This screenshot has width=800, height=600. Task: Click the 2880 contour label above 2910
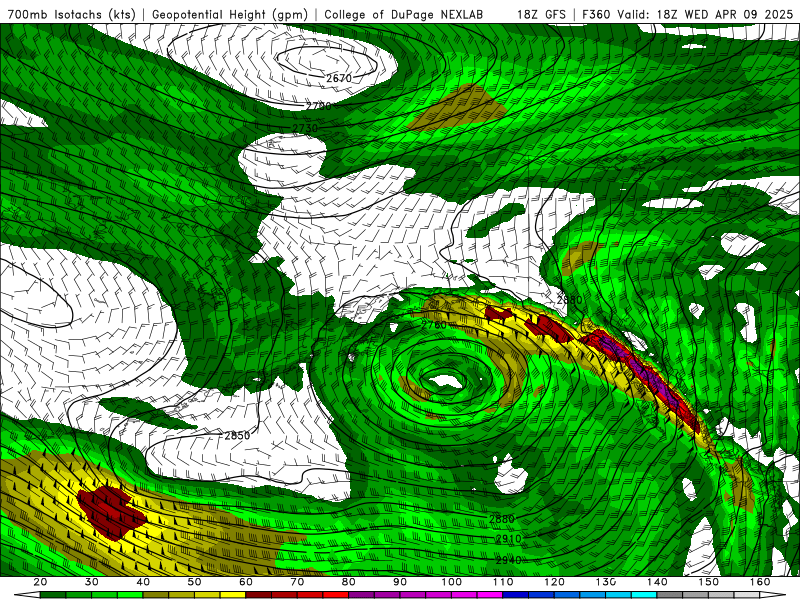click(502, 519)
